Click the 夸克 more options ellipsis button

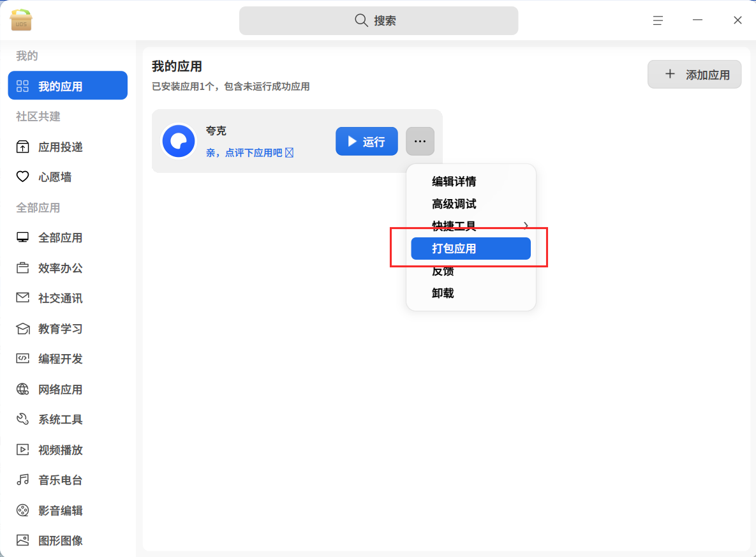(x=420, y=141)
